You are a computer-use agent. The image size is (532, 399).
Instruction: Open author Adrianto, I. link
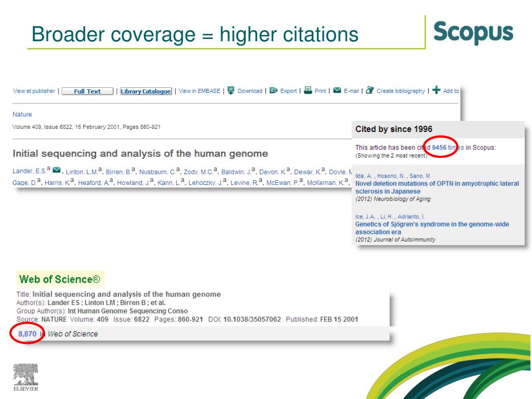411,217
